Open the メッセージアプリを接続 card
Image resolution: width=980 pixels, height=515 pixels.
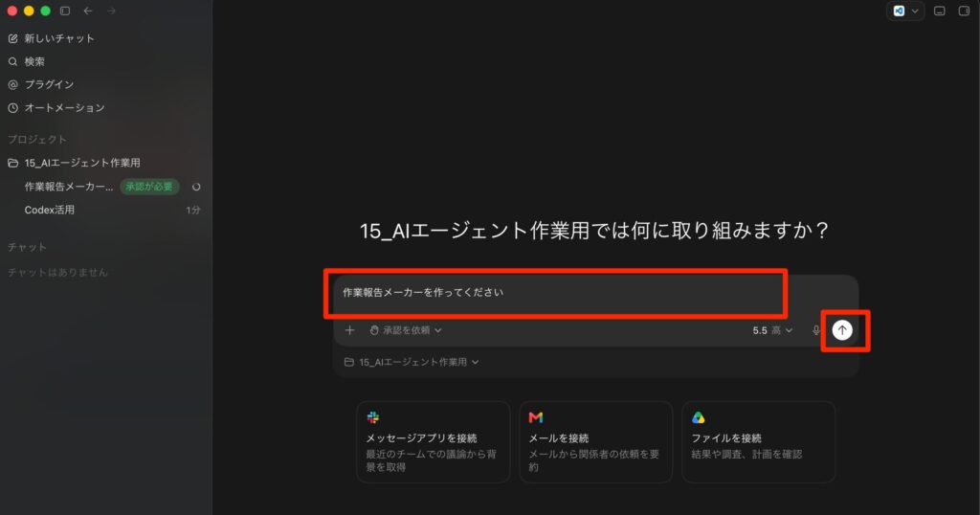pos(434,442)
